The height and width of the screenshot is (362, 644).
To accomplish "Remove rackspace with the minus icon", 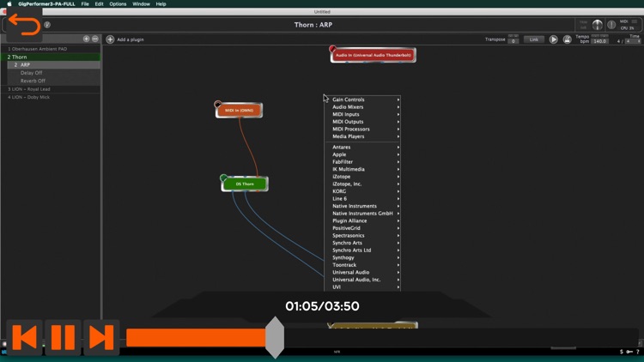I will (95, 39).
